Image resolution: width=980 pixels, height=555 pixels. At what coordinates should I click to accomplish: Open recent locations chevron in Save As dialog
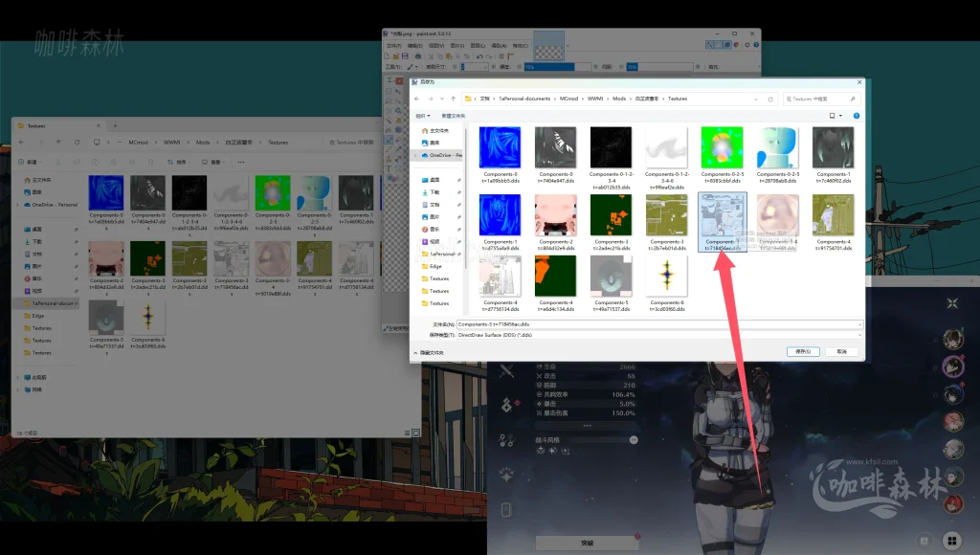442,99
